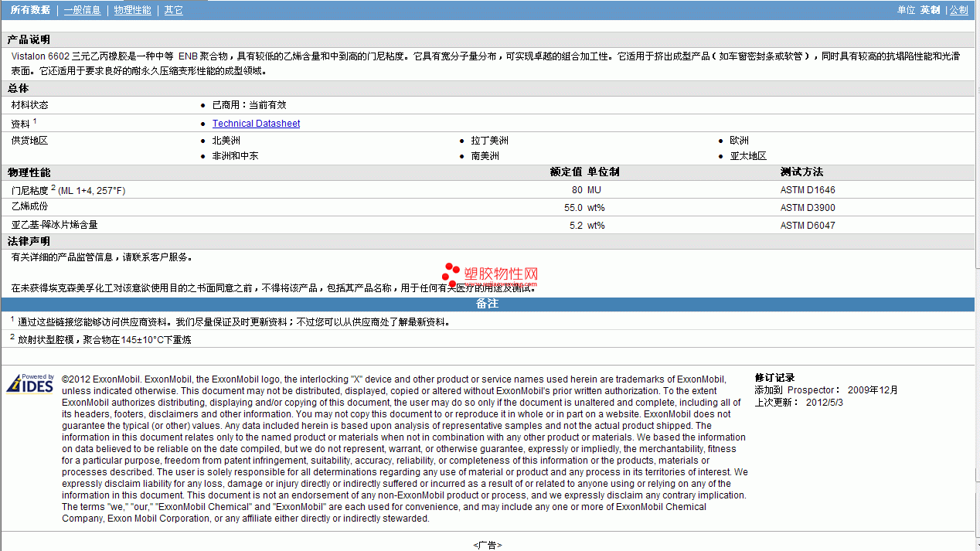Switch to the 一般信息 tab

tap(82, 10)
